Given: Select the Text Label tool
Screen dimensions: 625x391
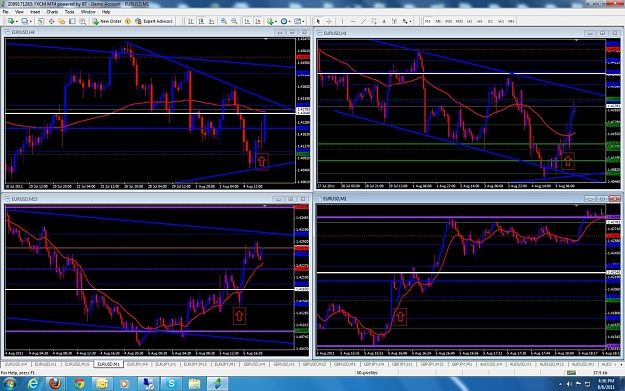Looking at the screenshot, I should pyautogui.click(x=395, y=21).
